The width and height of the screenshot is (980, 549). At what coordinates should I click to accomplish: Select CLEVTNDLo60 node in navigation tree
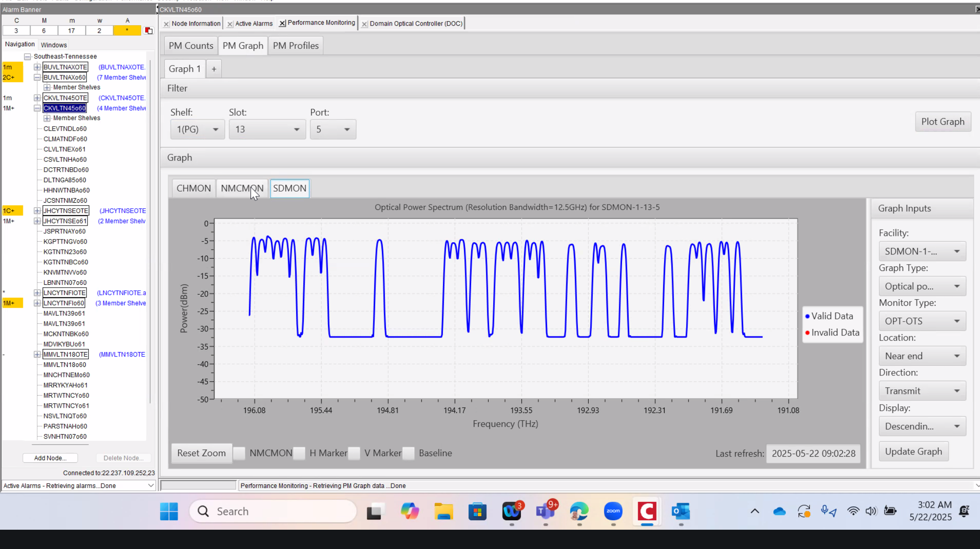click(x=65, y=129)
